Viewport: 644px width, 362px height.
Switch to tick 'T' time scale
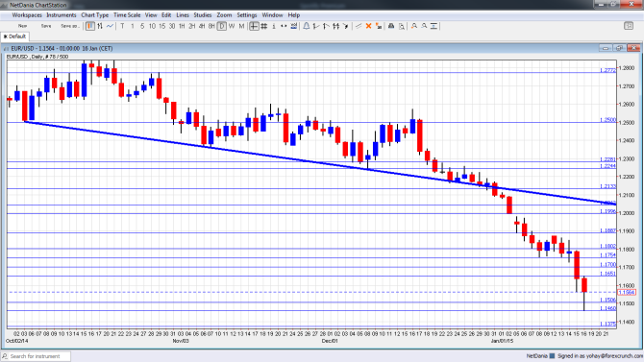(122, 26)
